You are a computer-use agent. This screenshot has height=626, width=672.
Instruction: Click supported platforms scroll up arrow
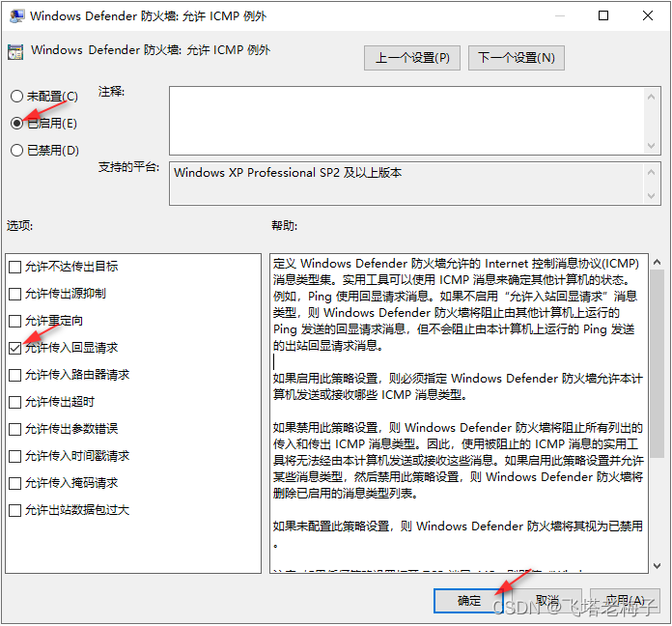(651, 172)
